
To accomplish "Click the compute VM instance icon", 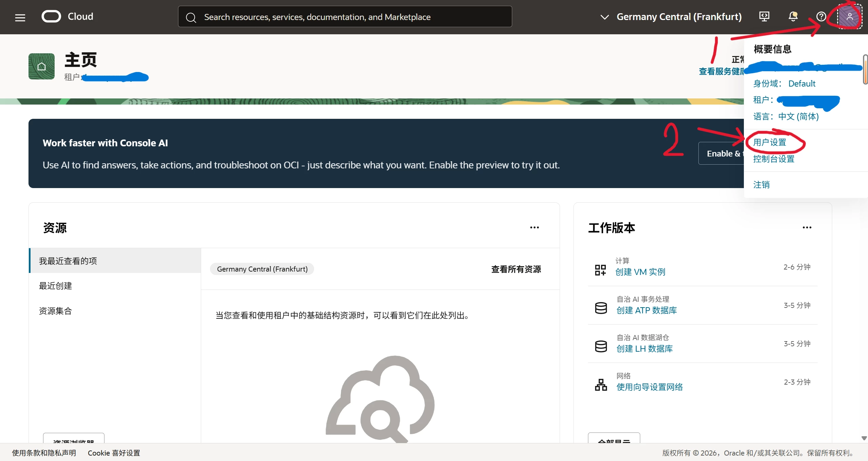I will (x=600, y=270).
